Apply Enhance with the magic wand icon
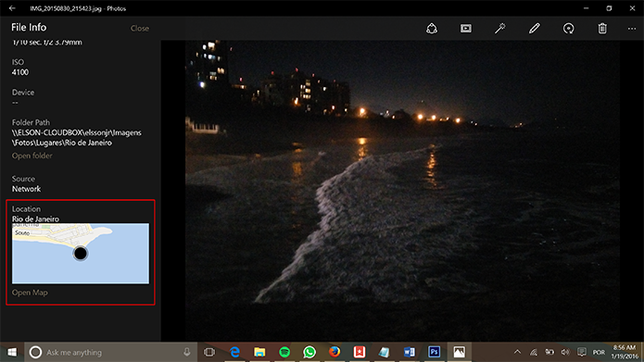 (499, 29)
